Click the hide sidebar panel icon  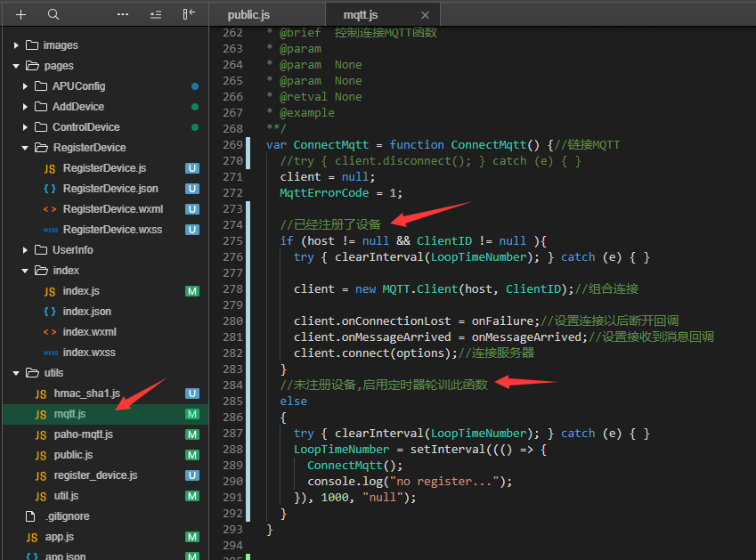(189, 14)
